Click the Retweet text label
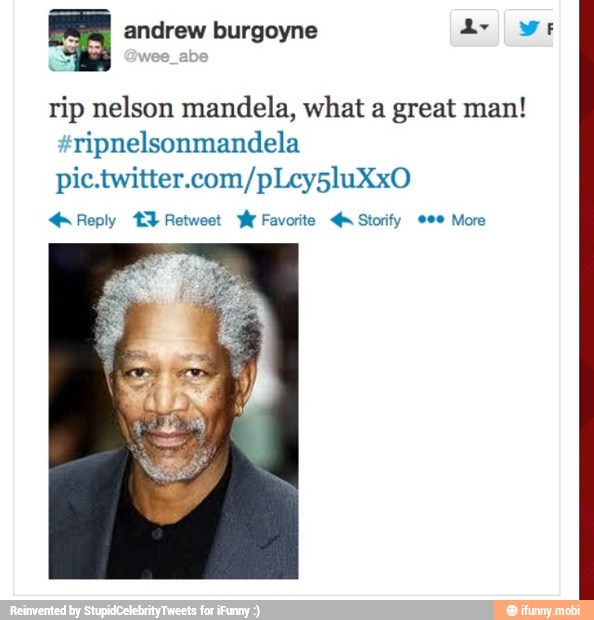This screenshot has width=594, height=620. click(x=193, y=220)
